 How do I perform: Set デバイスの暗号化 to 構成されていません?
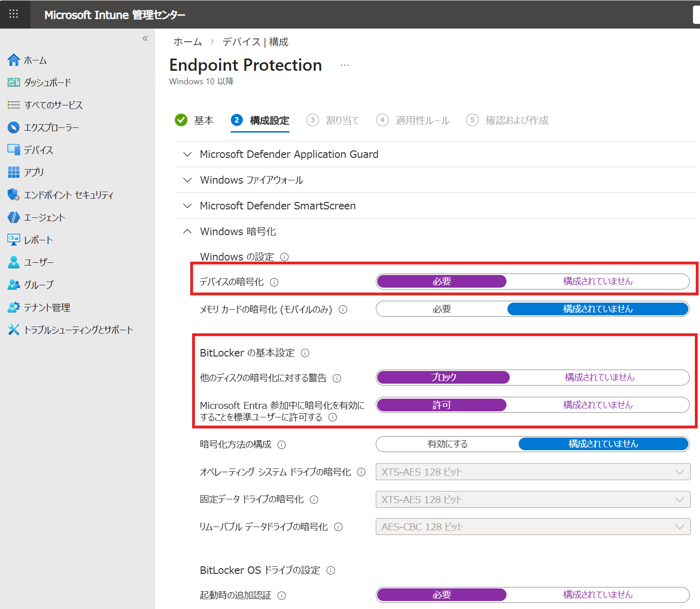597,282
